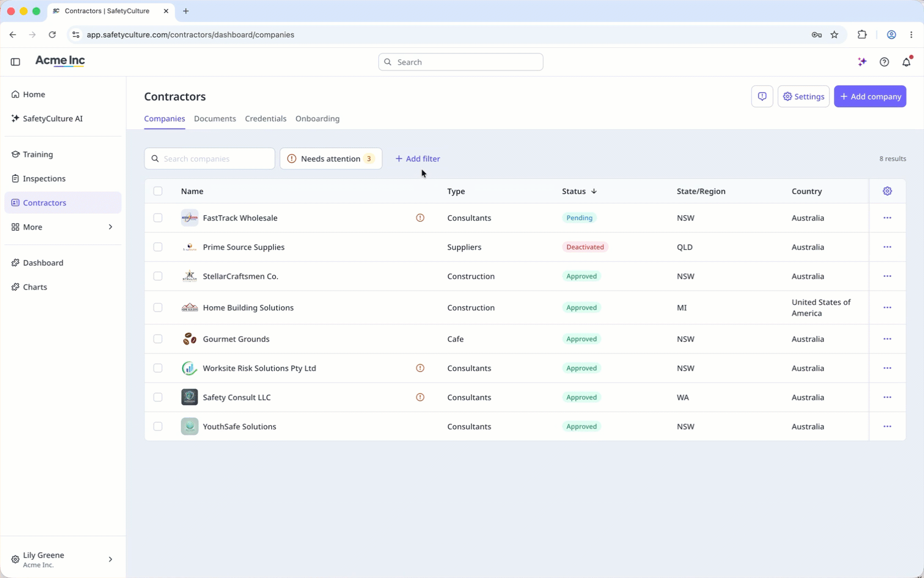Click the Add company button

870,96
